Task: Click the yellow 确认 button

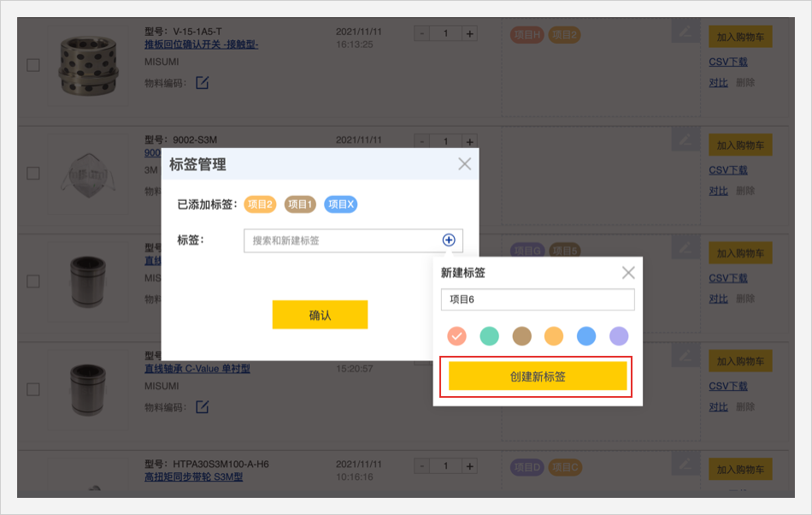Action: pyautogui.click(x=320, y=315)
